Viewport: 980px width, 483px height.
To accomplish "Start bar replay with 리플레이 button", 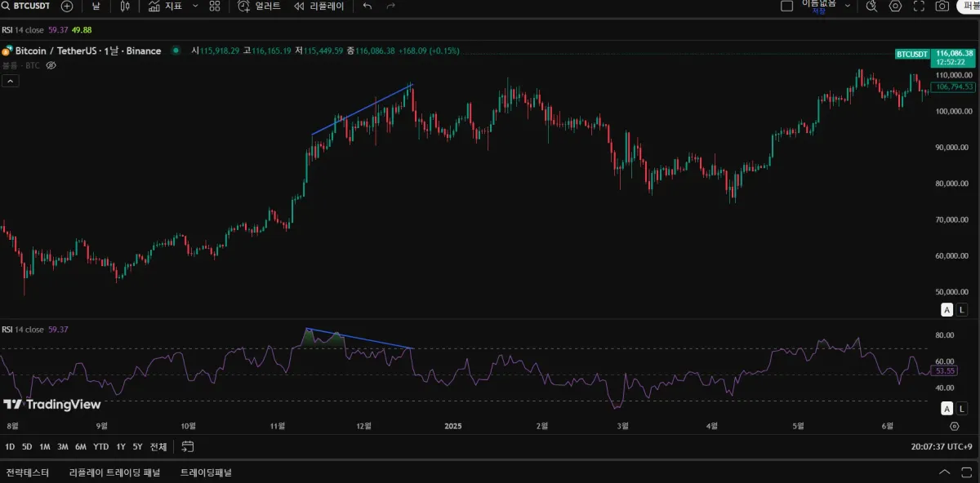I will [x=319, y=6].
